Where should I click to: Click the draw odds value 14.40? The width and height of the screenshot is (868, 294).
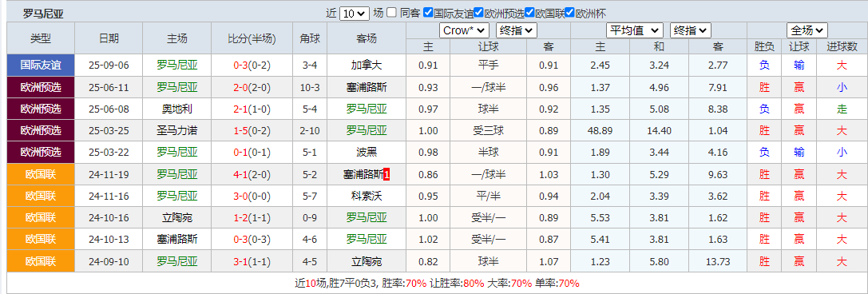point(659,131)
